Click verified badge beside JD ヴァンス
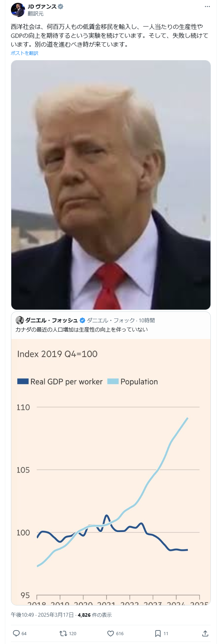This screenshot has height=644, width=220. point(61,7)
